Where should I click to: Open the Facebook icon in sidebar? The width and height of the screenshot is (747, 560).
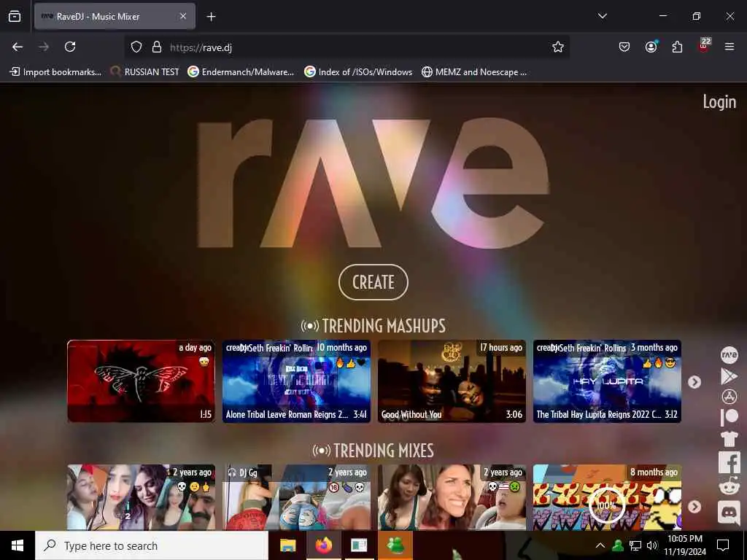[x=729, y=462]
